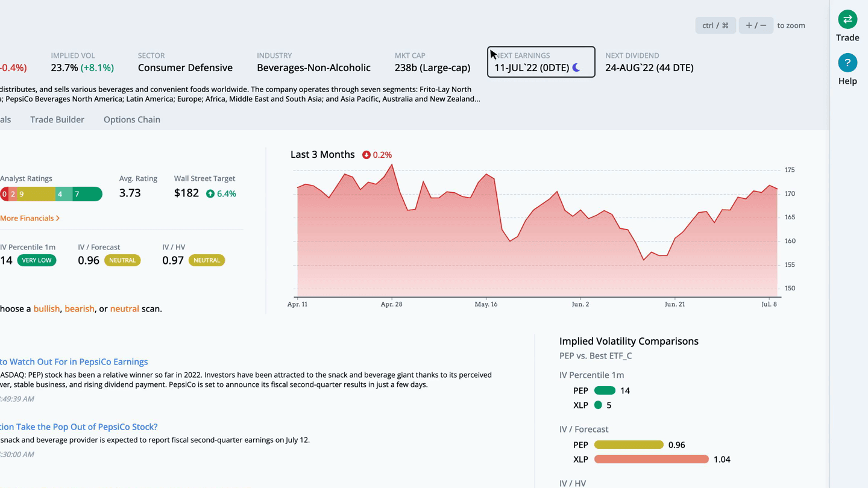
Task: Click the Avg. Rating 3.73 value
Action: tap(130, 193)
